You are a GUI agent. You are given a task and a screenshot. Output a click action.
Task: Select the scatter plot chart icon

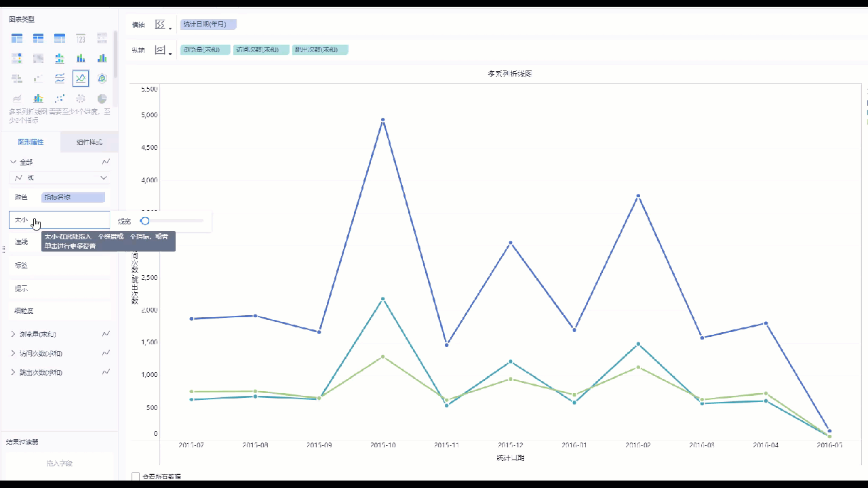pos(60,99)
